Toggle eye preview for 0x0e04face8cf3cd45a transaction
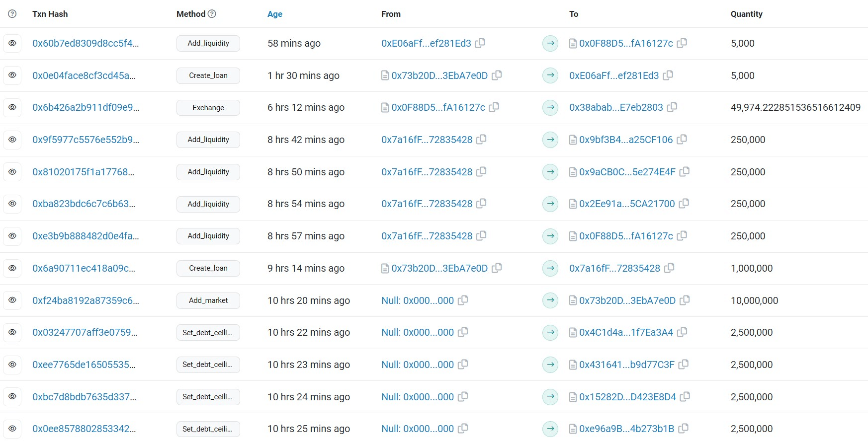Viewport: 868px width, 441px height. click(x=12, y=75)
